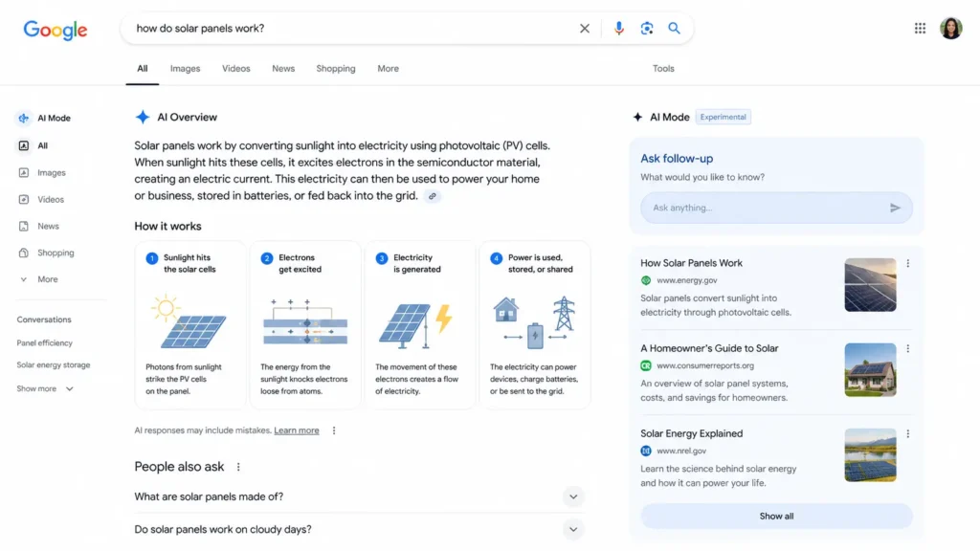Viewport: 980px width, 551px height.
Task: Open Google Lens image search icon
Action: coord(646,28)
